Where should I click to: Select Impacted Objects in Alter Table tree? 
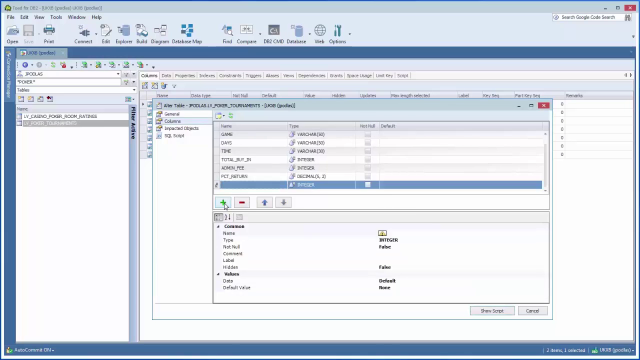181,128
